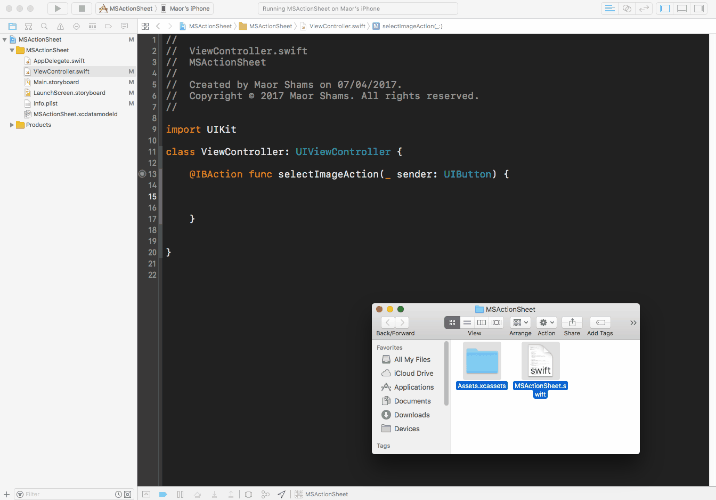The image size is (716, 500).
Task: Open the Symbol navigator tab
Action: point(28,26)
